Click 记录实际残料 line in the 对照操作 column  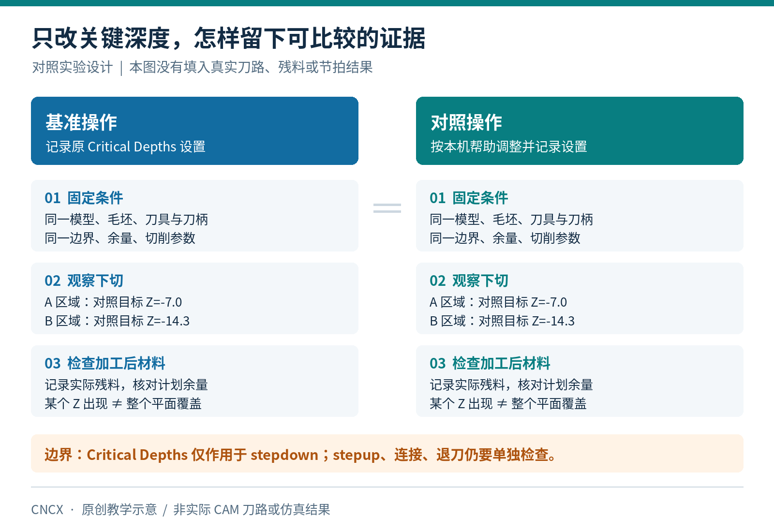511,385
